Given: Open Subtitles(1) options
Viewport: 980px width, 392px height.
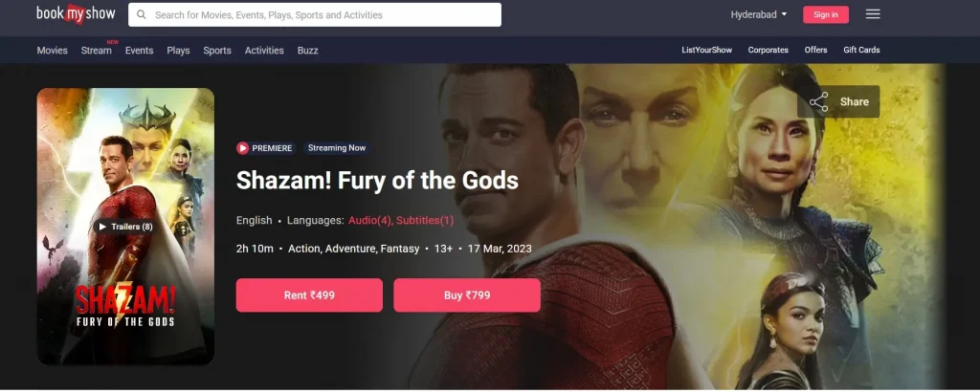Looking at the screenshot, I should coord(425,220).
